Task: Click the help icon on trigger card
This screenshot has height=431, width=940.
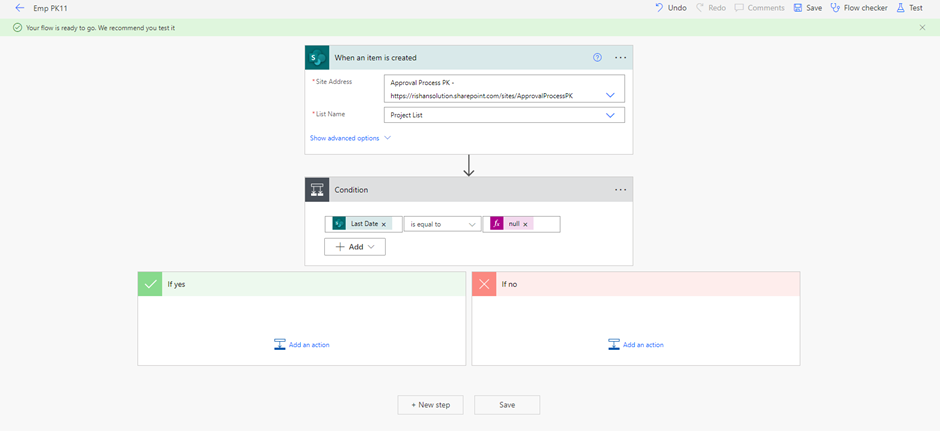Action: tap(598, 58)
